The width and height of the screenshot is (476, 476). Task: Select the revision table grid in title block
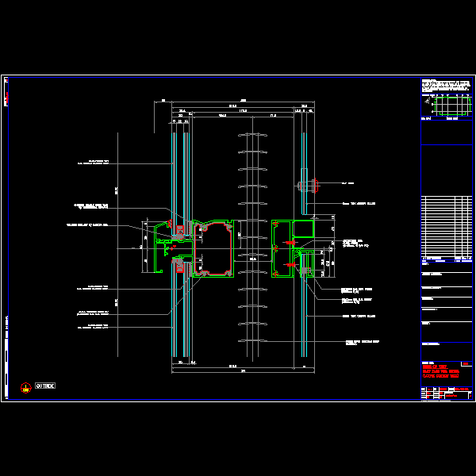pyautogui.click(x=447, y=228)
